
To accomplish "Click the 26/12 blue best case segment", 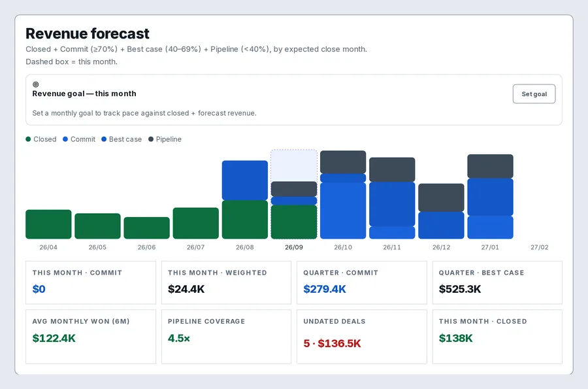I will click(x=442, y=226).
